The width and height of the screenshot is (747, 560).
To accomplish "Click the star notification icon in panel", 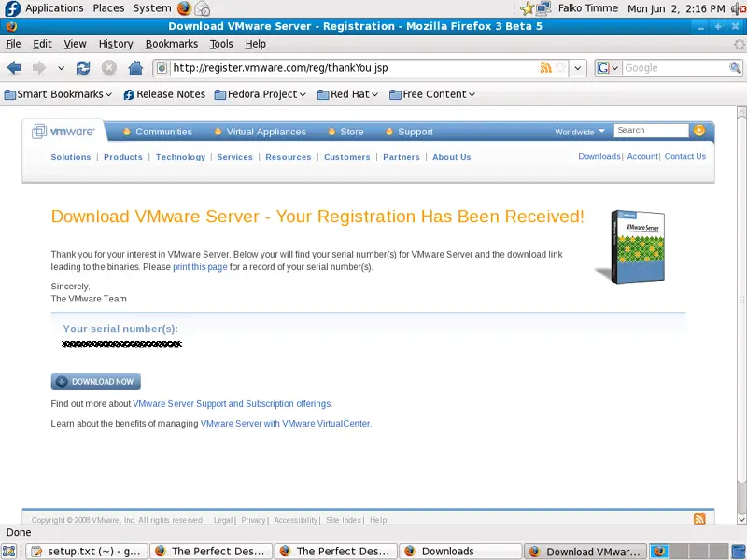I will [527, 8].
